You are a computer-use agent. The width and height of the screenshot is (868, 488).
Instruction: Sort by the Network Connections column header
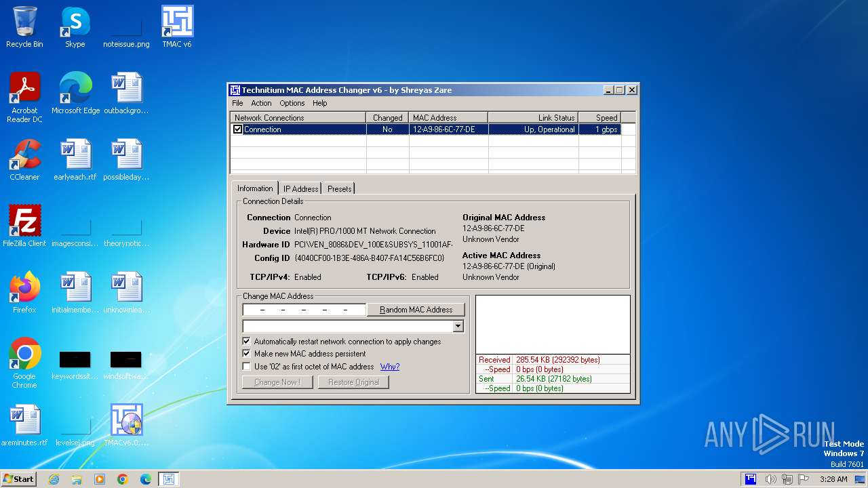298,118
